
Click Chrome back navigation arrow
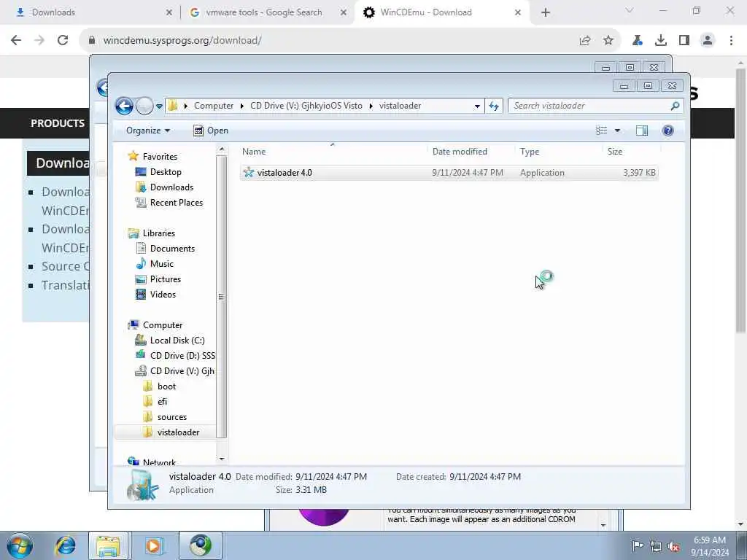coord(16,41)
